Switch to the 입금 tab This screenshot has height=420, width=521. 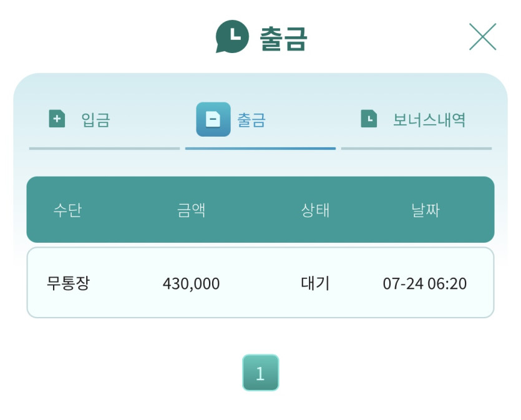(x=95, y=120)
